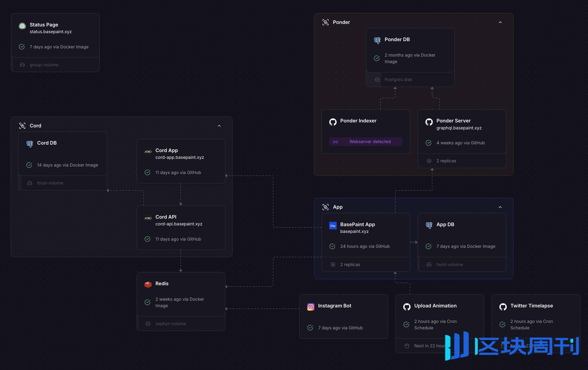Viewport: 588px width, 370px height.
Task: Click the Status Page service icon
Action: [22, 26]
